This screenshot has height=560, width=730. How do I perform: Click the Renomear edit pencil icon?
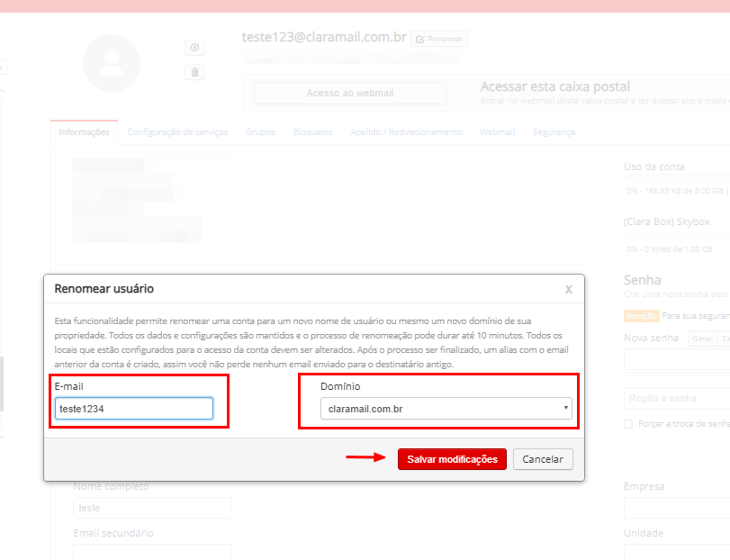click(420, 40)
